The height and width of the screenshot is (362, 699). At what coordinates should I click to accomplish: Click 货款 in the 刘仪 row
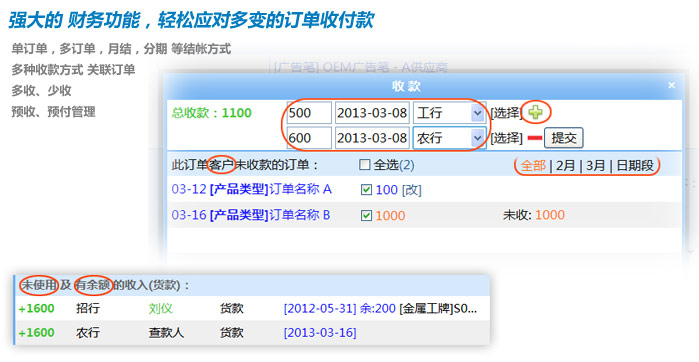231,309
